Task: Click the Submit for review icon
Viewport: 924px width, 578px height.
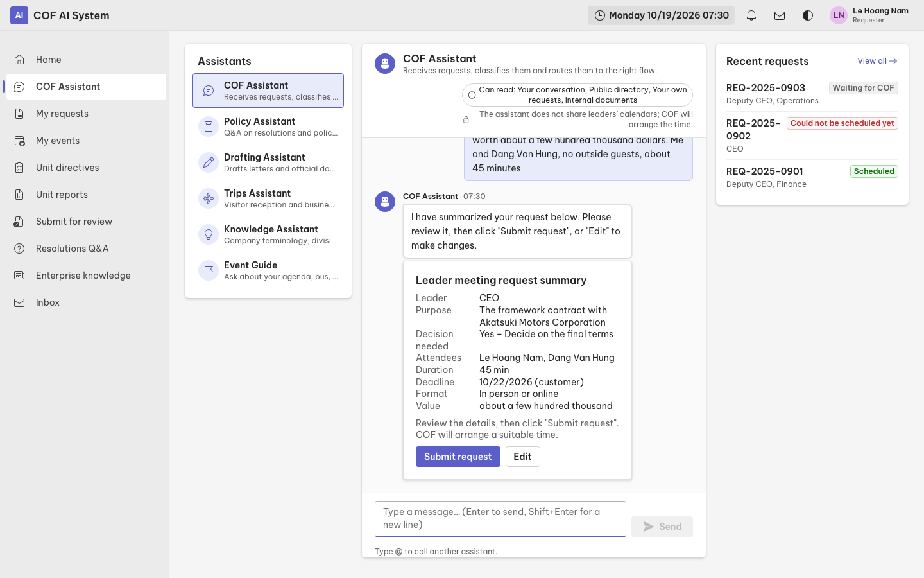Action: point(19,222)
